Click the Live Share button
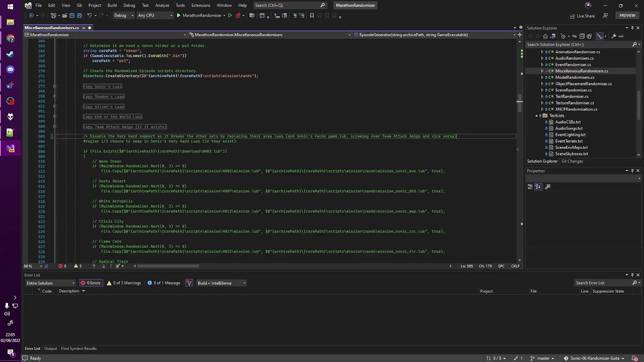The image size is (644, 362). pyautogui.click(x=582, y=16)
